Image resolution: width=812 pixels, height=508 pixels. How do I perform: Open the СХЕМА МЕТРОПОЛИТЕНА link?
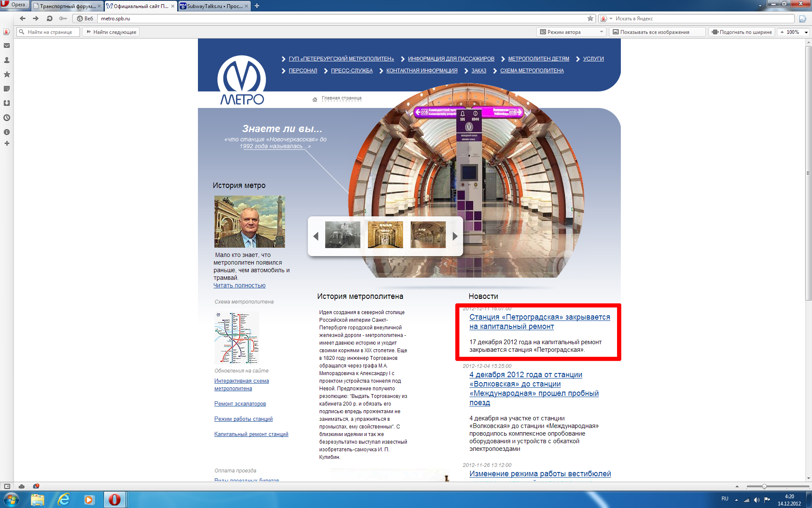pos(532,71)
